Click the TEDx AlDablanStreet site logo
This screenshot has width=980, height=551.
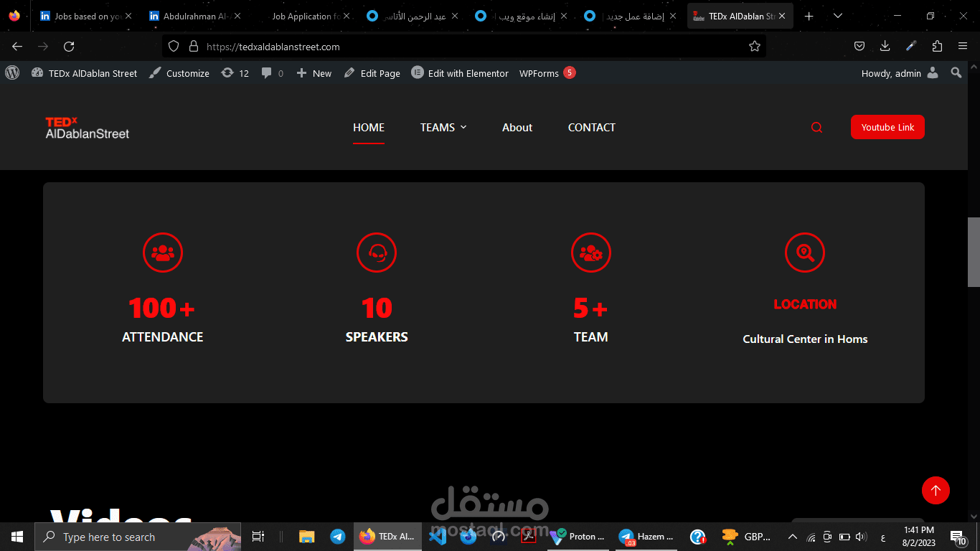pos(88,128)
